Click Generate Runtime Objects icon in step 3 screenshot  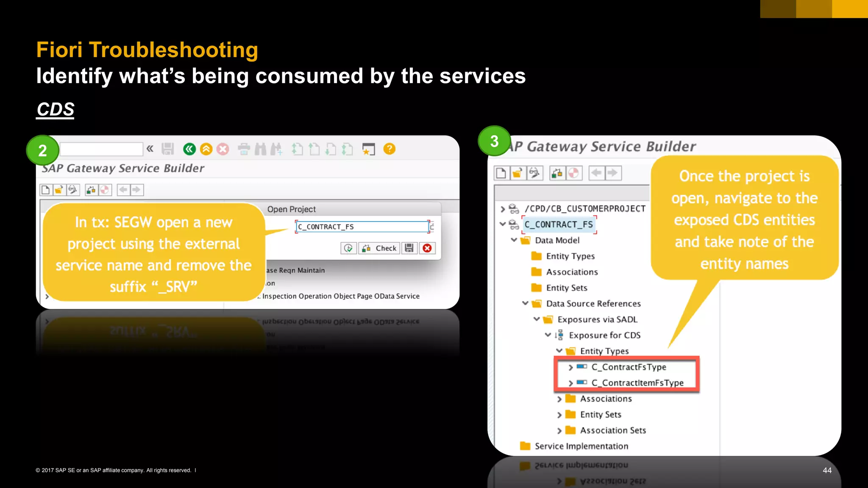tap(573, 173)
